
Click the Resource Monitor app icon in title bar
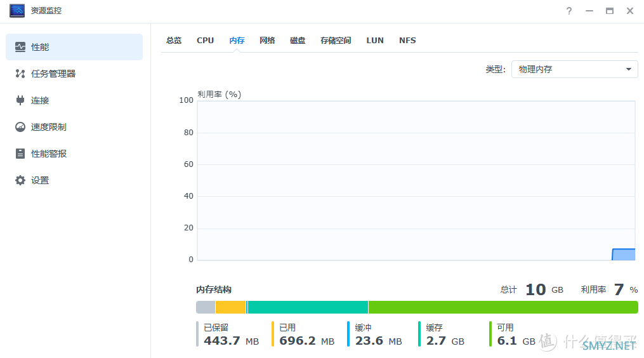click(17, 11)
